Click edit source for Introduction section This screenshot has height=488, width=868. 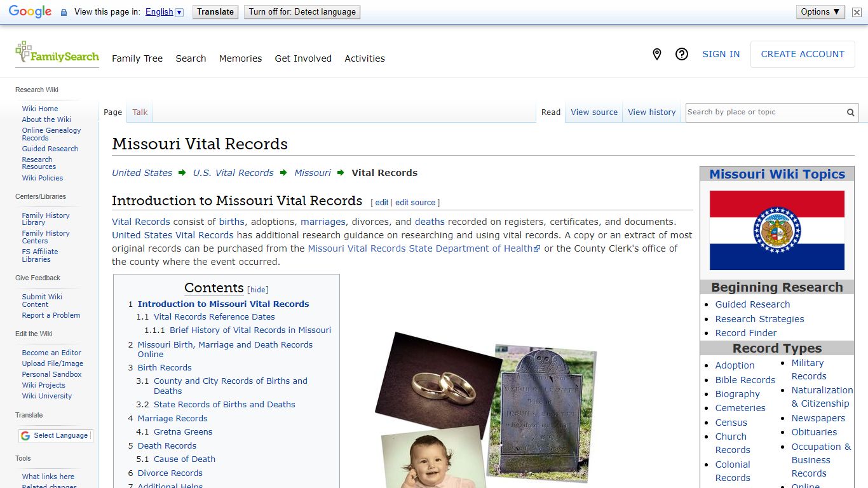coord(416,203)
